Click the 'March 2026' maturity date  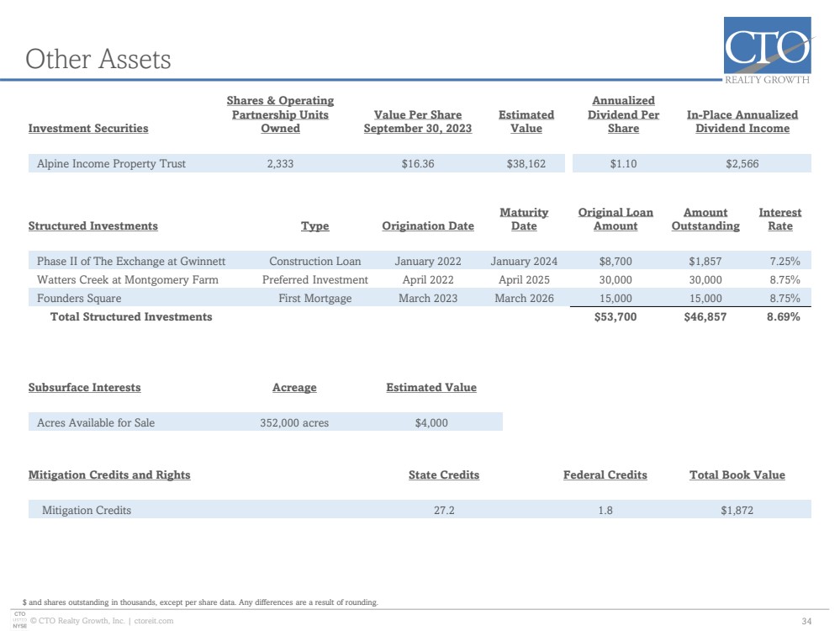pyautogui.click(x=524, y=298)
